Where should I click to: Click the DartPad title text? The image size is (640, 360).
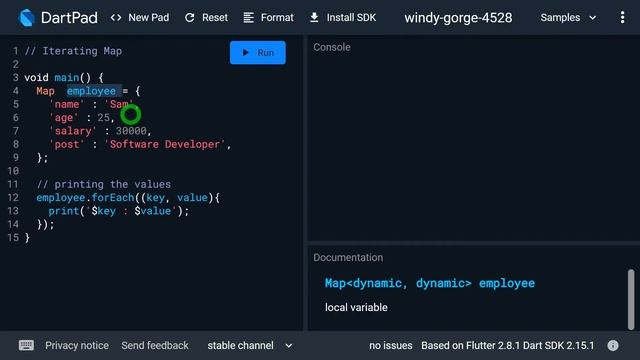tap(69, 18)
